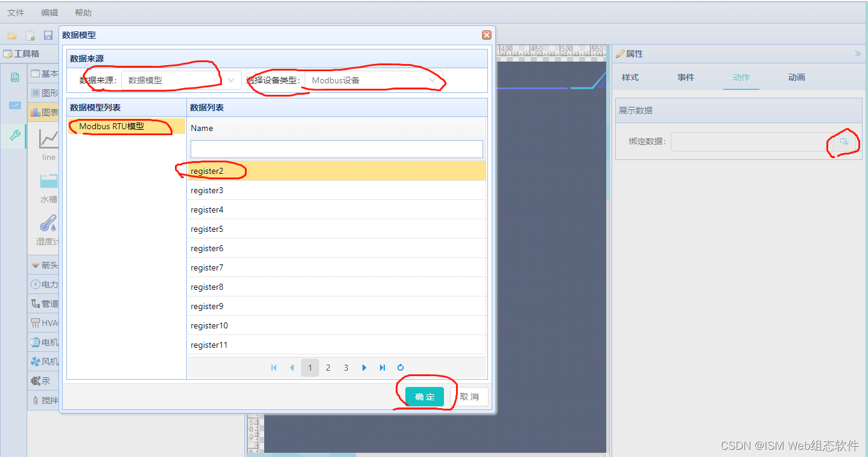Select the chart monitor sidebar icon

tap(15, 106)
